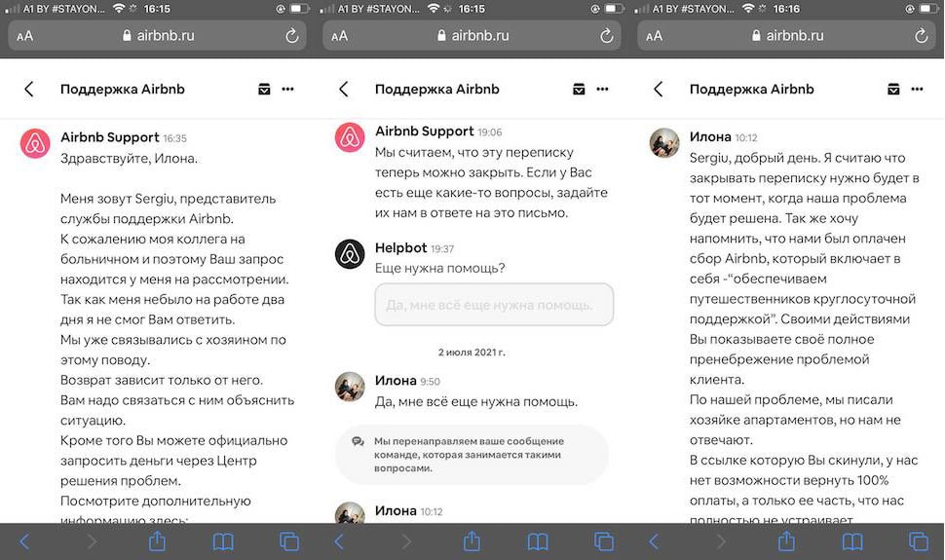Tap Поддержка Airbnb title in right screen
945x560 pixels.
[x=751, y=90]
